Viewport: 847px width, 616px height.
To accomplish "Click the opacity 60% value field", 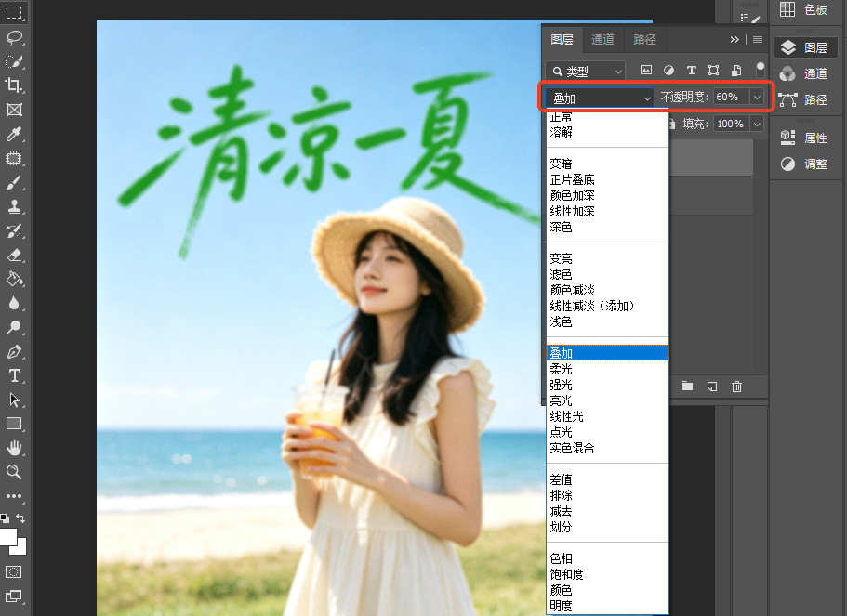I will (732, 98).
